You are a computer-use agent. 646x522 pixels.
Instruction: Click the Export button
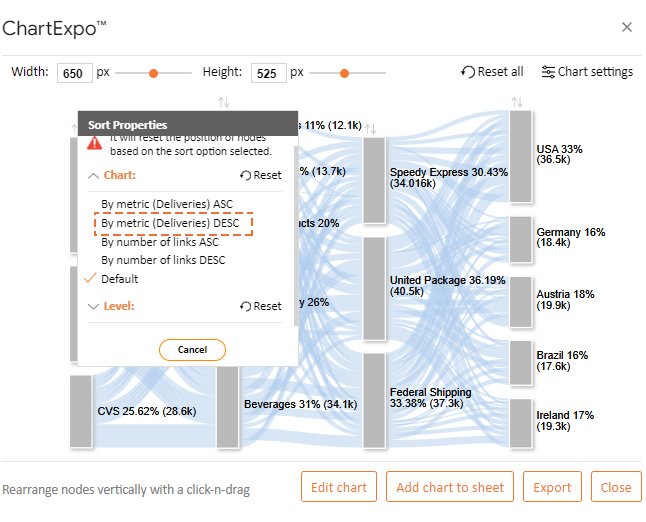552,487
